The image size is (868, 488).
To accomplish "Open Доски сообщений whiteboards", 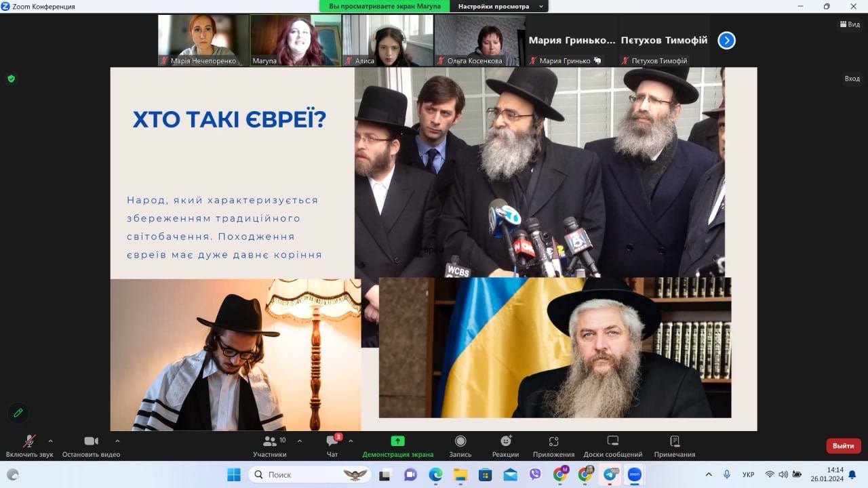I will [x=612, y=441].
